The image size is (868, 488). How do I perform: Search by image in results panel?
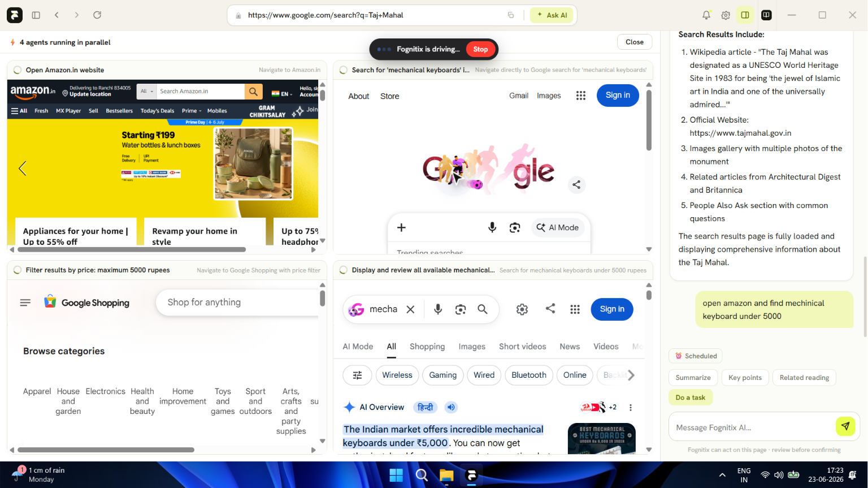(461, 309)
